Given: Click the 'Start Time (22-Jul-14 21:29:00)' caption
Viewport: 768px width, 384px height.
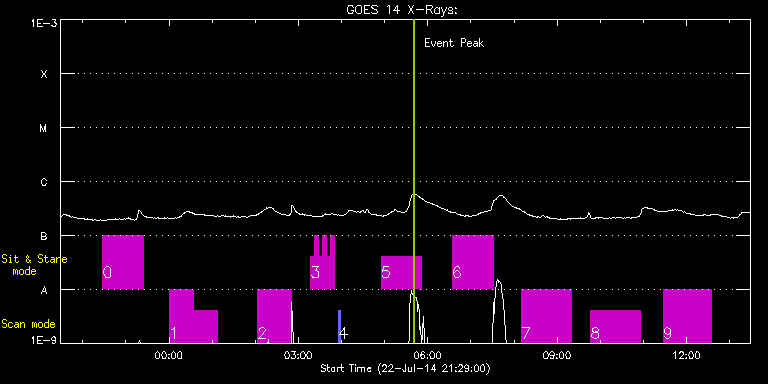Looking at the screenshot, I should pyautogui.click(x=406, y=368).
